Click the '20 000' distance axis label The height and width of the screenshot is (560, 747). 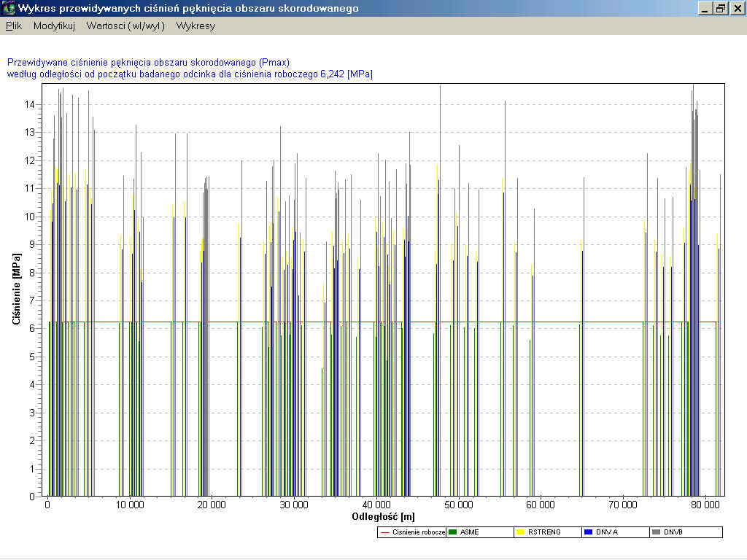(x=212, y=505)
